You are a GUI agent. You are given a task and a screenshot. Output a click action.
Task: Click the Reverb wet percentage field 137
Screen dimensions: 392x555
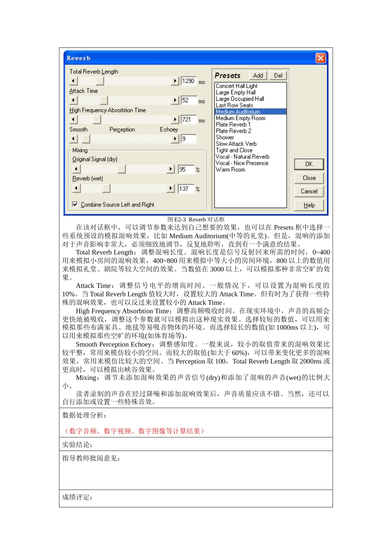186,189
